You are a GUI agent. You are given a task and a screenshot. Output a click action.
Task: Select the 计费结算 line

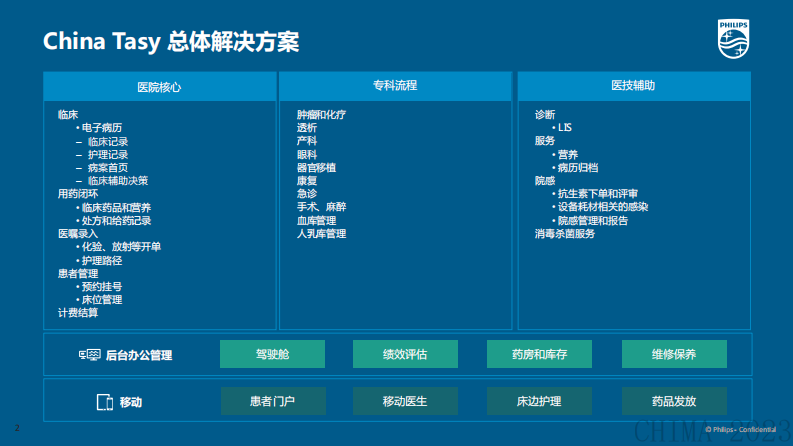pos(78,313)
